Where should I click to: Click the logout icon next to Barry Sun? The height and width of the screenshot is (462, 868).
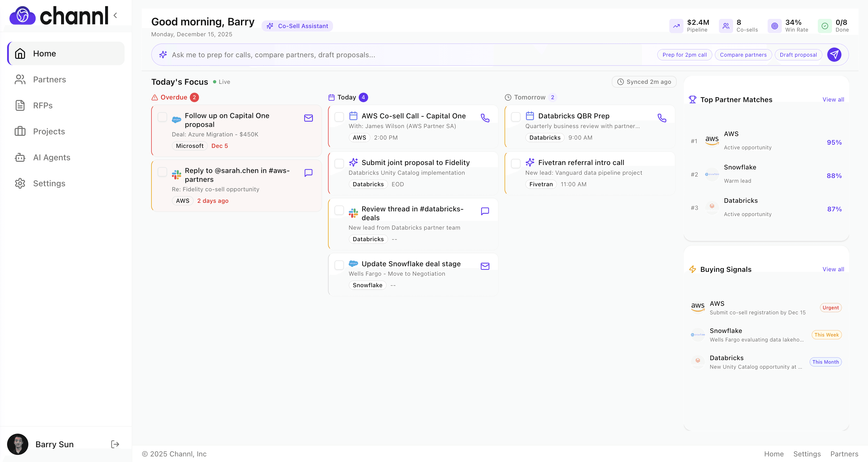[115, 444]
